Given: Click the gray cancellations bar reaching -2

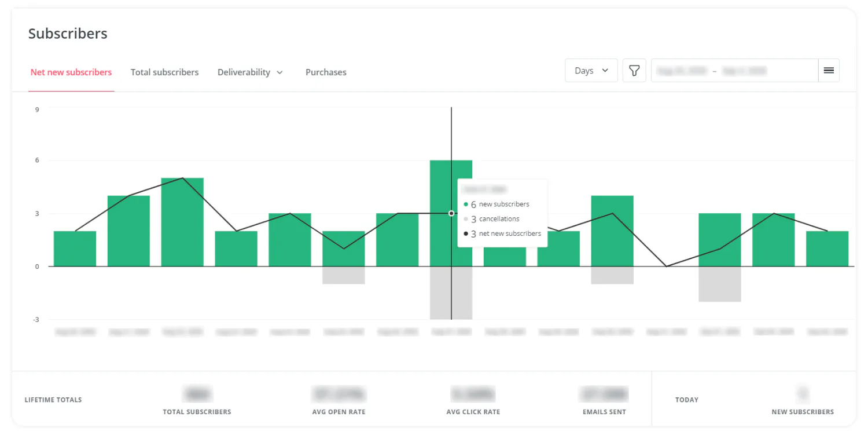Looking at the screenshot, I should 719,284.
